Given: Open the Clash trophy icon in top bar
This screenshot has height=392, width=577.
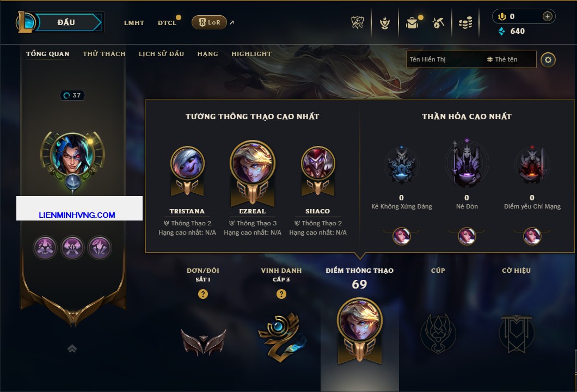Looking at the screenshot, I should (357, 22).
